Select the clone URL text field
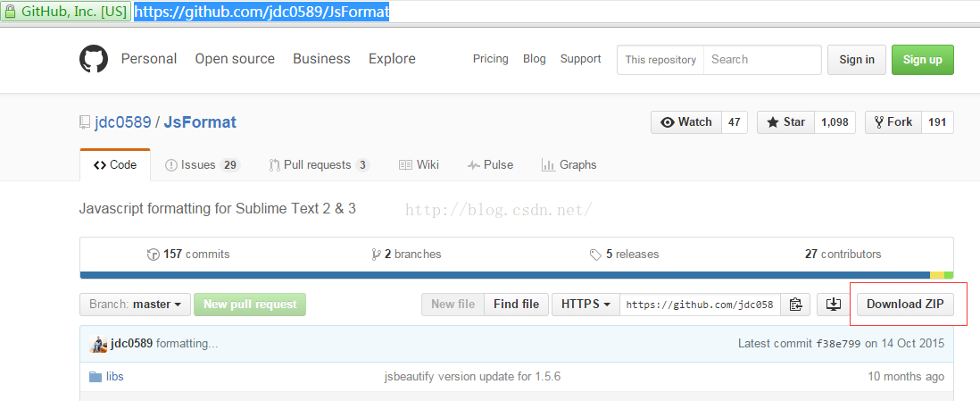980x401 pixels. (x=700, y=305)
